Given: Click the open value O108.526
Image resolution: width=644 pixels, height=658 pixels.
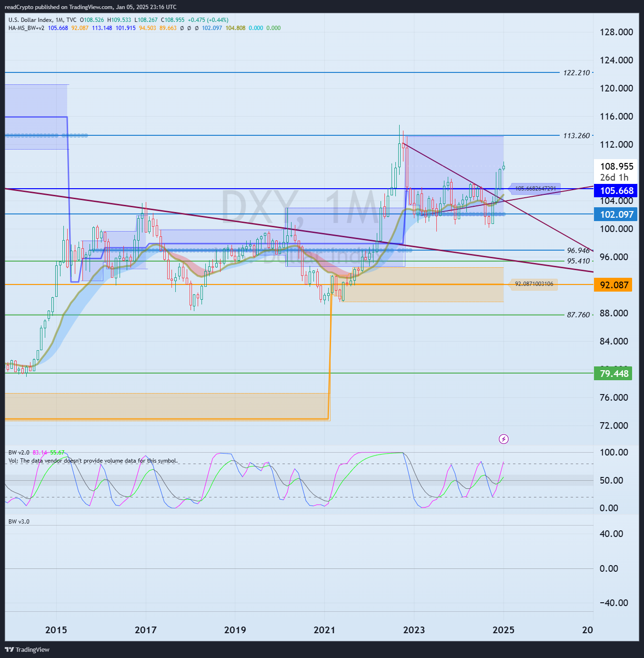Looking at the screenshot, I should pyautogui.click(x=92, y=20).
